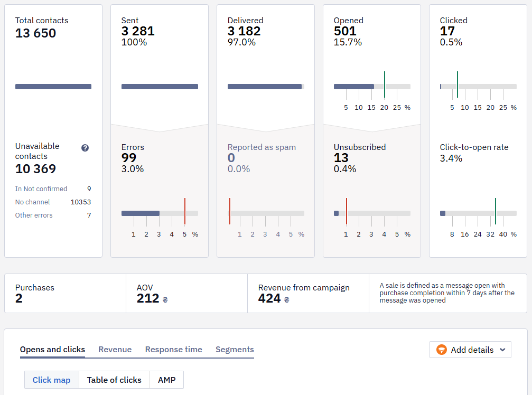Open the Unavailable contacts help icon

[x=85, y=148]
